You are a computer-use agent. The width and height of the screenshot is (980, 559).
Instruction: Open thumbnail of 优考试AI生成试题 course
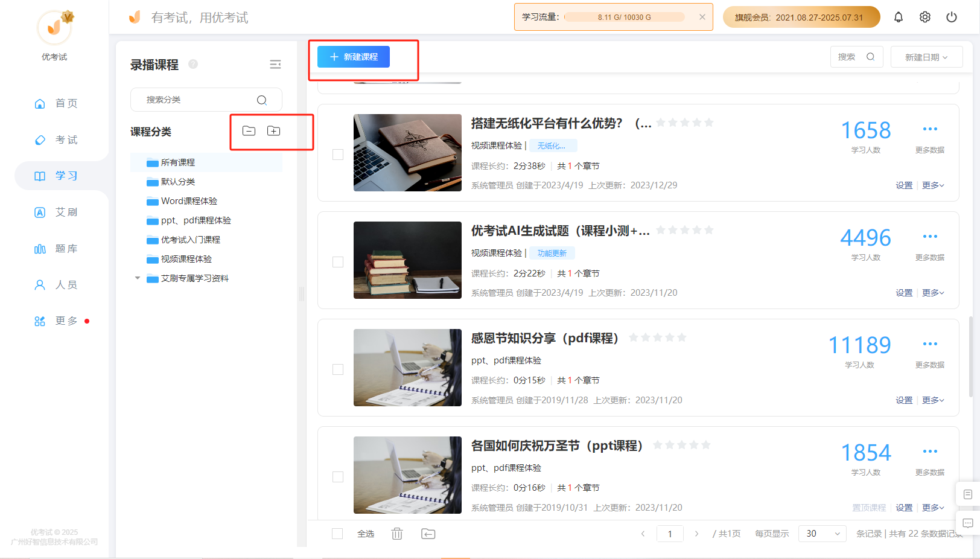coord(407,260)
